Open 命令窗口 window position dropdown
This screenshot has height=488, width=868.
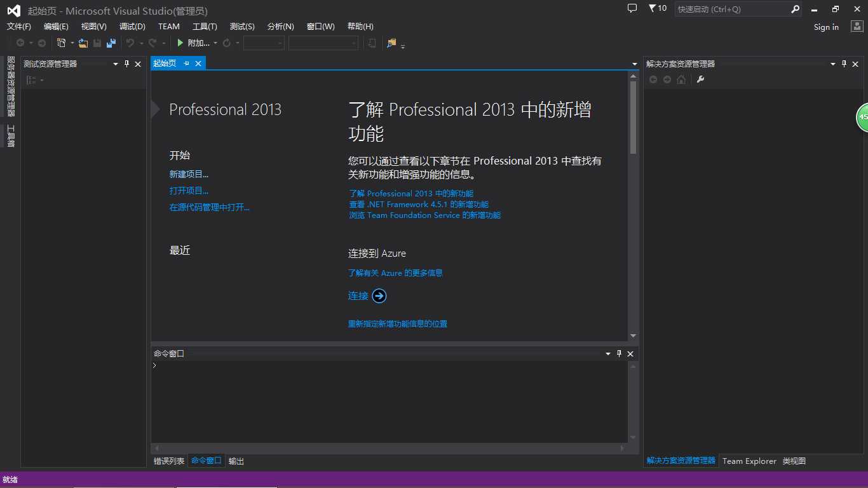click(x=608, y=353)
